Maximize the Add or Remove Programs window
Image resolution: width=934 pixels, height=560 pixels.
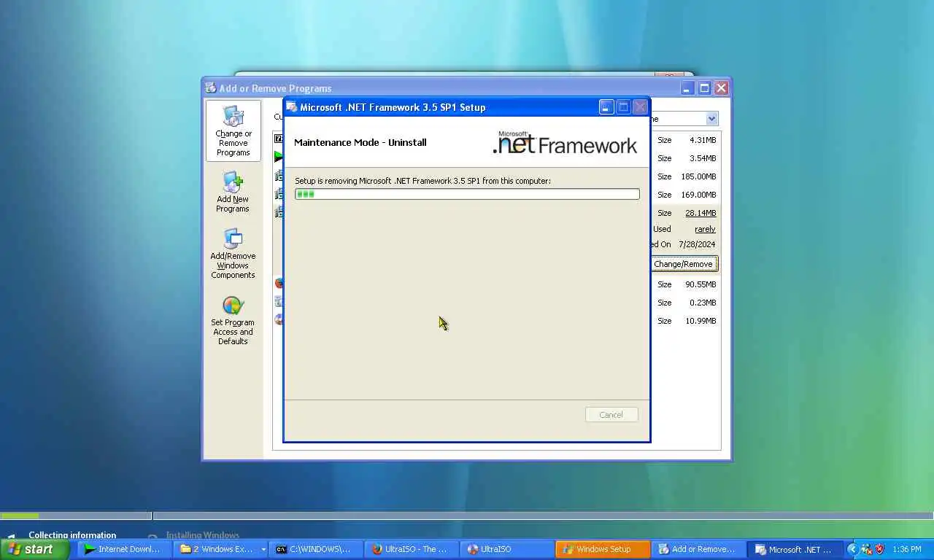pos(704,88)
